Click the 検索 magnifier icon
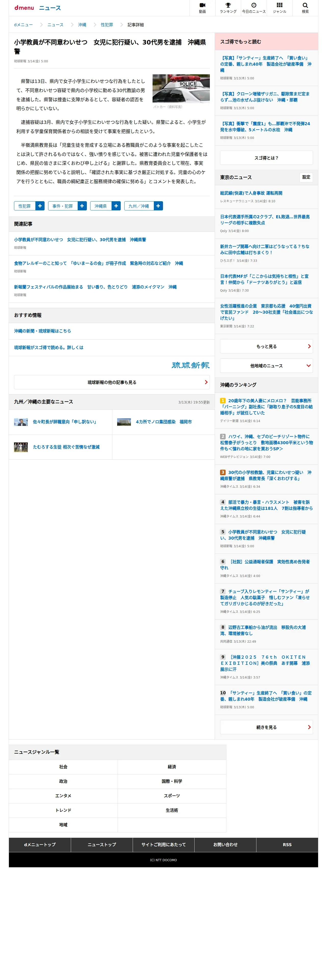This screenshot has width=327, height=980. pos(305,8)
